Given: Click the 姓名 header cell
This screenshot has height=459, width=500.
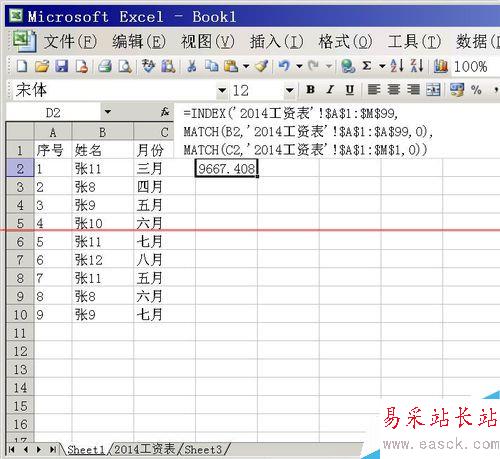Looking at the screenshot, I should click(102, 150).
